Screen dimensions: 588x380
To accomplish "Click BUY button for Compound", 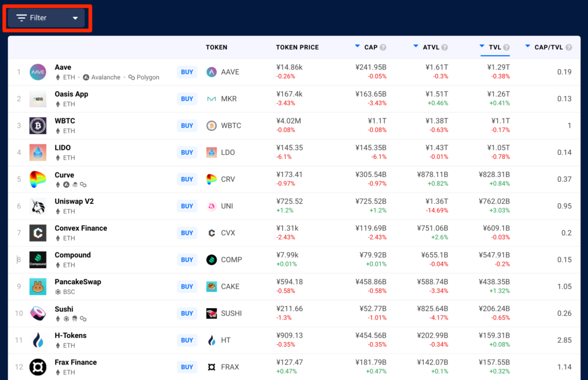I will [187, 259].
